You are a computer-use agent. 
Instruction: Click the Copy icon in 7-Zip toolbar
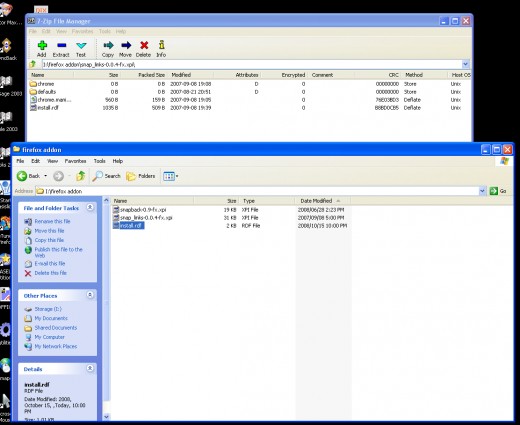tap(108, 49)
